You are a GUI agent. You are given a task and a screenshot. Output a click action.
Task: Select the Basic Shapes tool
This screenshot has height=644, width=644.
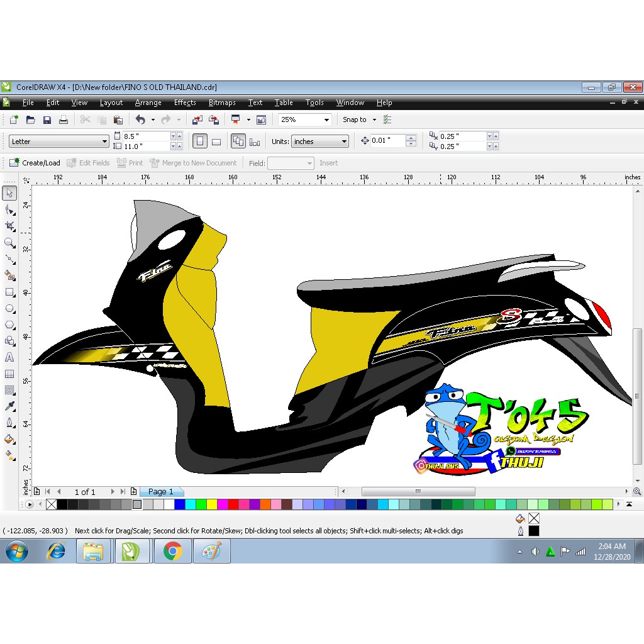click(x=9, y=341)
